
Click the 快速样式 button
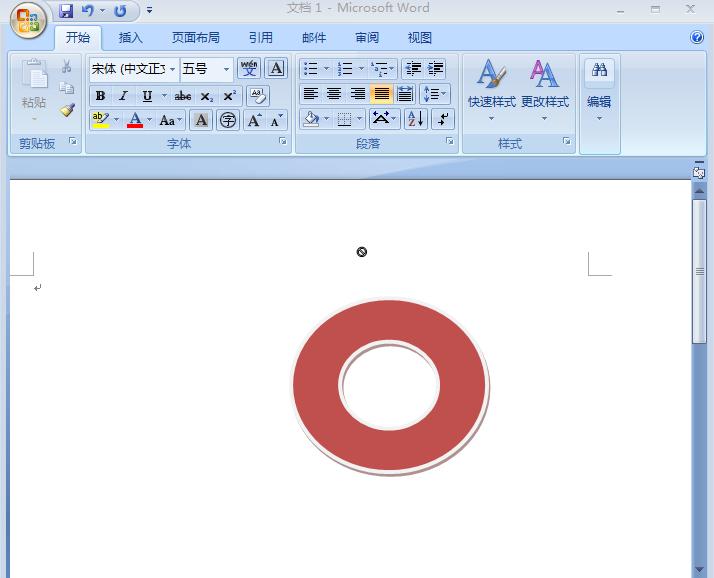click(491, 90)
